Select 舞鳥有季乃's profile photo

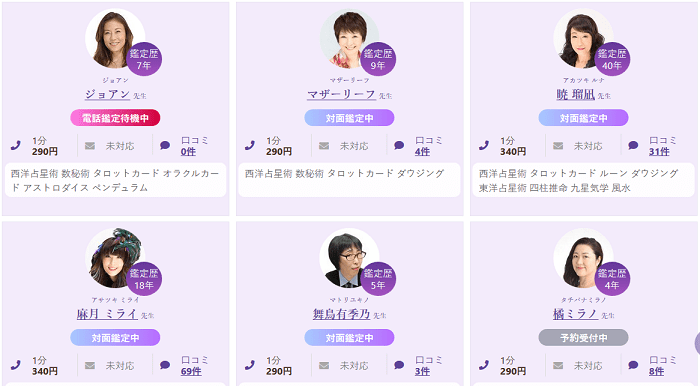pos(349,258)
